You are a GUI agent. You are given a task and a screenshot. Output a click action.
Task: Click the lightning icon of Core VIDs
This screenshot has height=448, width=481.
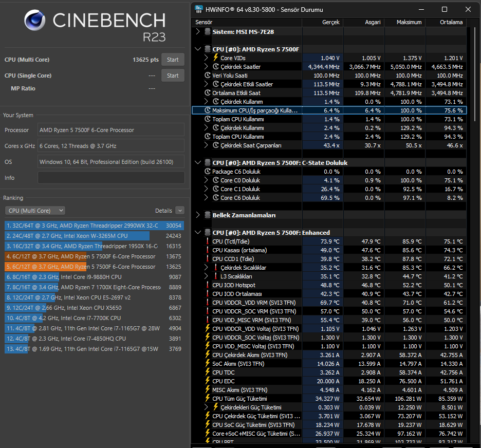pos(216,58)
